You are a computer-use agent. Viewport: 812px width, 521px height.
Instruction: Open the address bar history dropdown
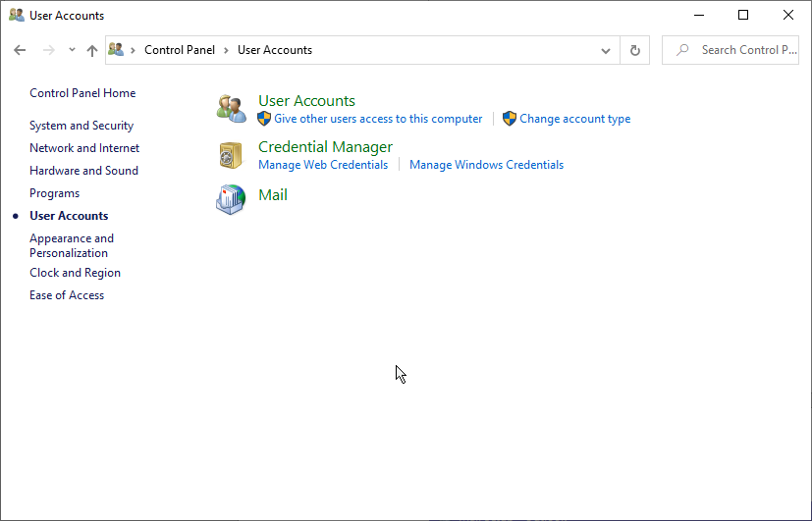pos(606,51)
